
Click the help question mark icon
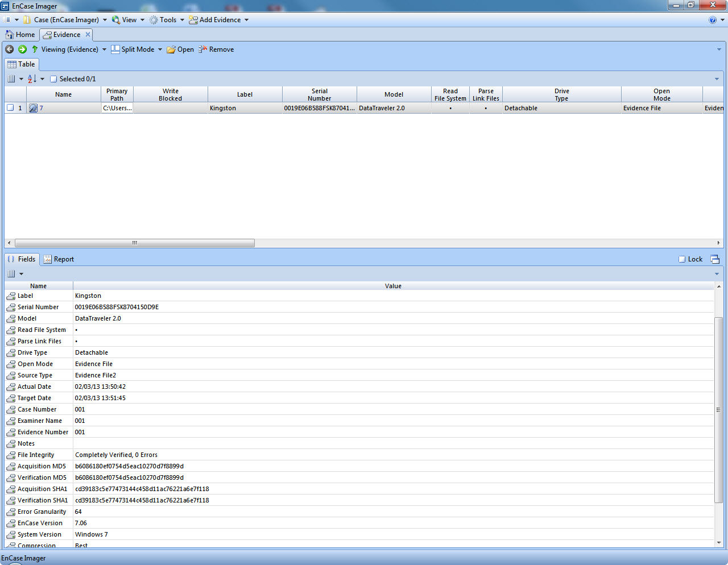(713, 20)
